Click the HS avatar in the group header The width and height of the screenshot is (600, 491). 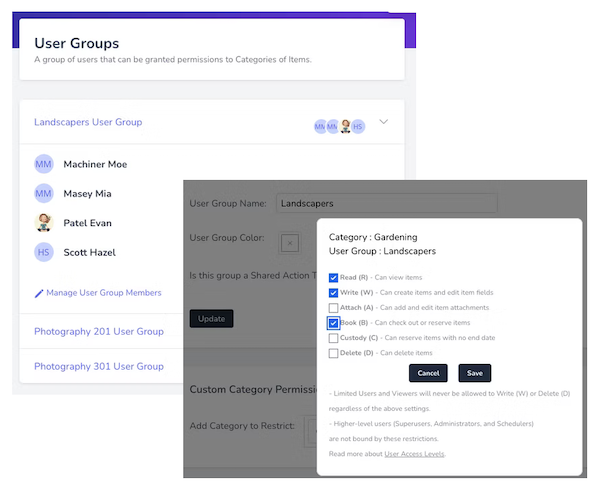(x=357, y=126)
